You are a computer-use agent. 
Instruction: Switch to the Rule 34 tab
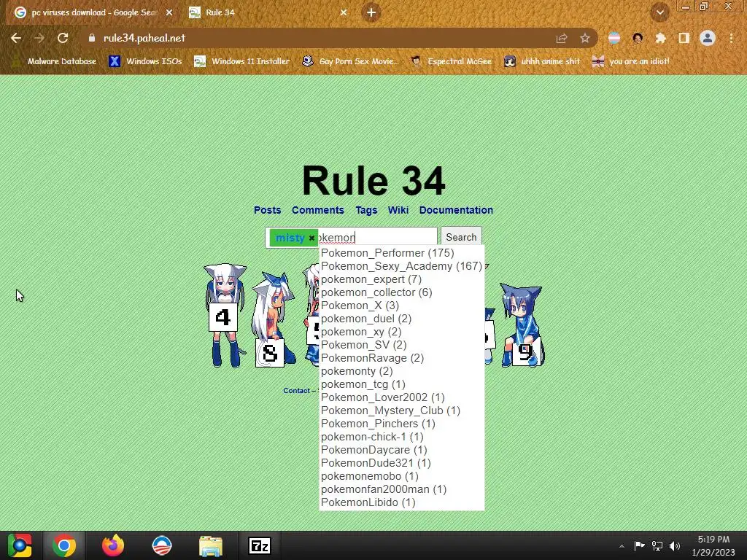(268, 12)
